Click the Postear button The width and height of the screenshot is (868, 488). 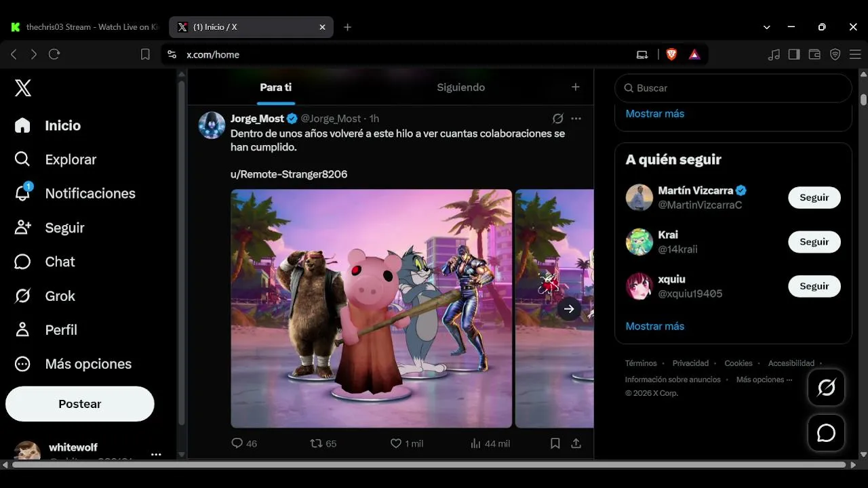pyautogui.click(x=80, y=404)
